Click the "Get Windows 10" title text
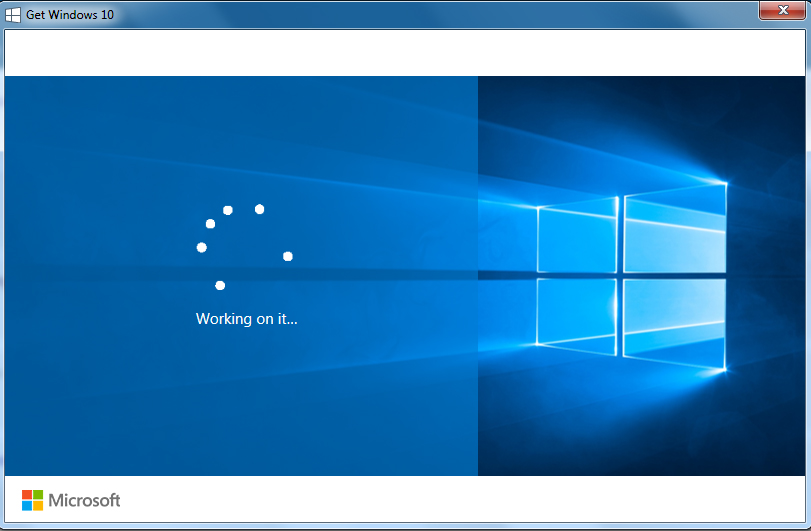The image size is (811, 531). [70, 14]
